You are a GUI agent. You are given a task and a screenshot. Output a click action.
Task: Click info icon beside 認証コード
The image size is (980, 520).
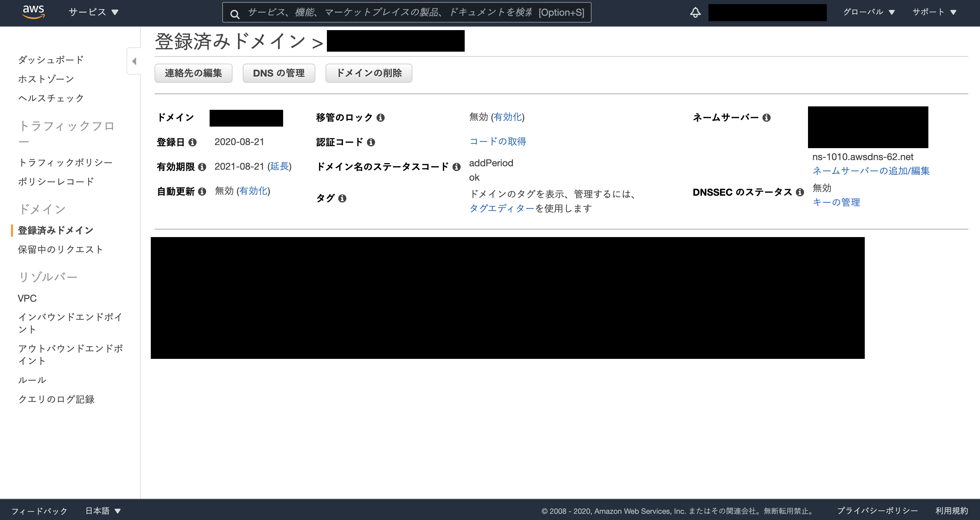pyautogui.click(x=371, y=142)
